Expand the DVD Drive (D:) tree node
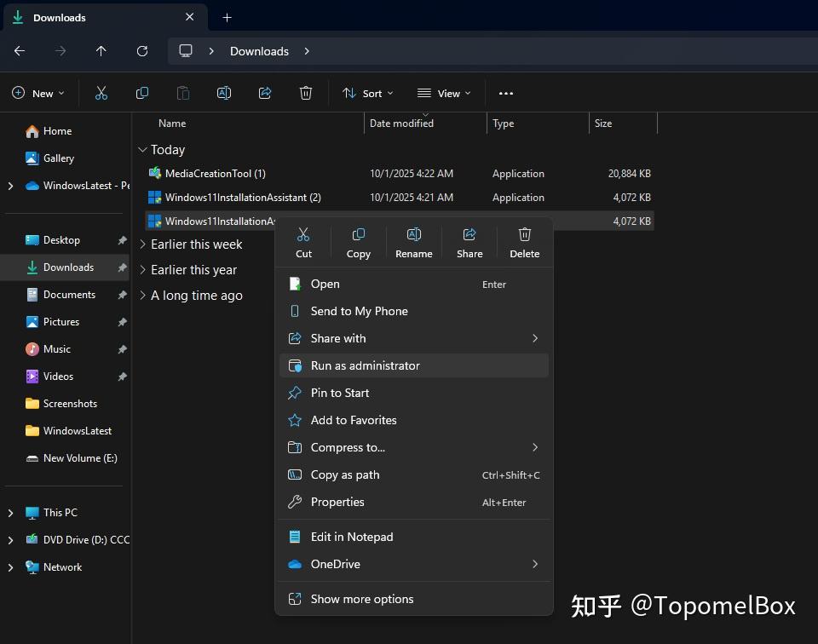This screenshot has height=644, width=818. pos(10,540)
